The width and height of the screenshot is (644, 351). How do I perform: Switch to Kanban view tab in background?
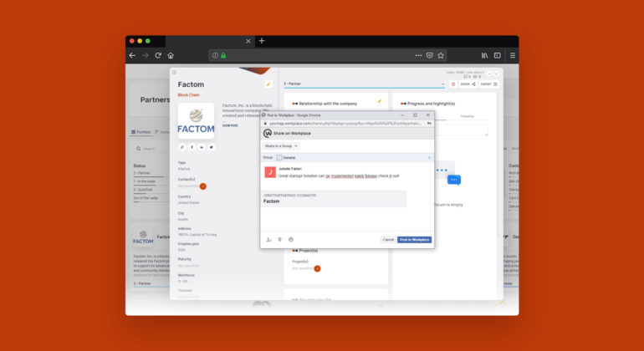[x=162, y=132]
